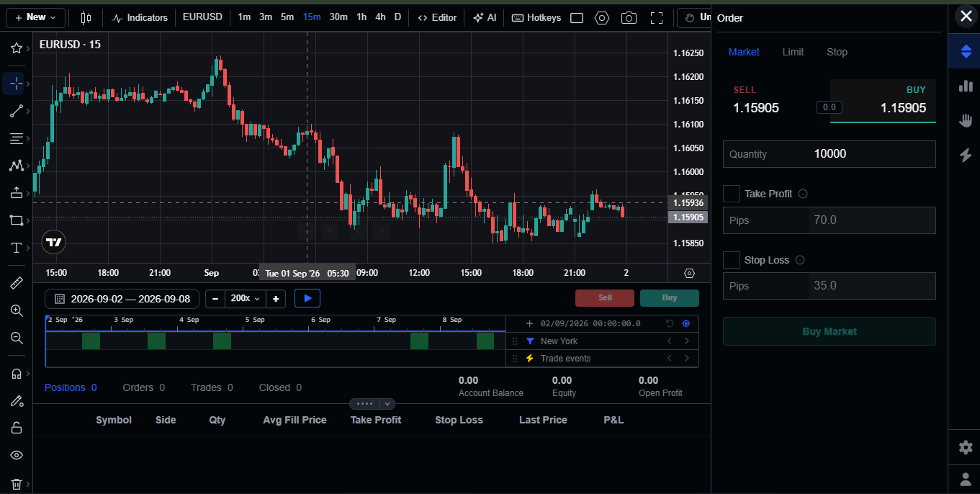Open the bar chart statistics sidebar icon
The width and height of the screenshot is (980, 494).
coord(966,86)
